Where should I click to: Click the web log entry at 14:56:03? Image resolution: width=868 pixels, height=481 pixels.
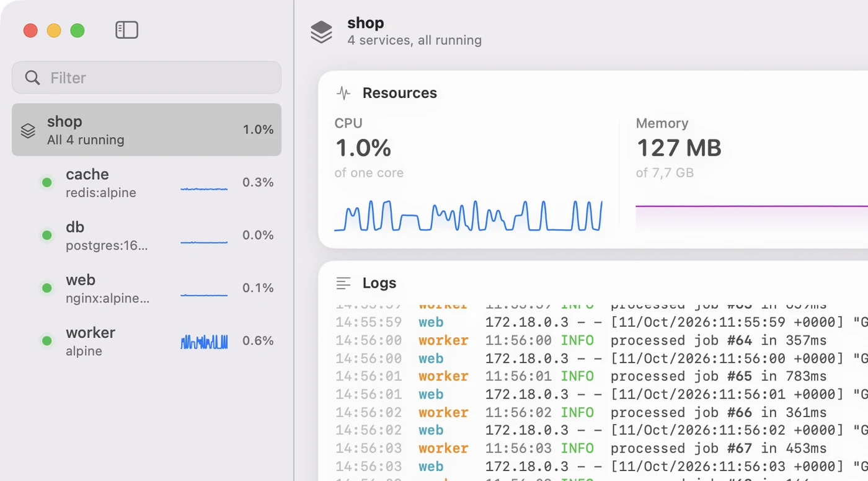point(601,466)
